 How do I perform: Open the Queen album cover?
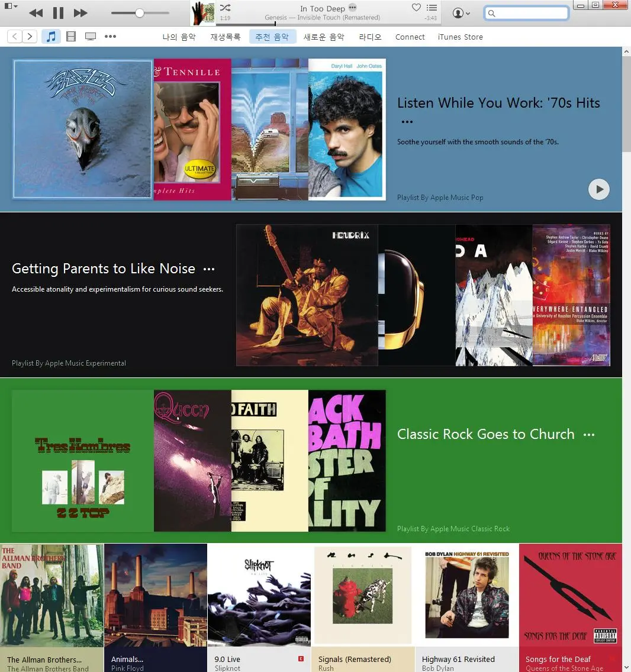tap(192, 461)
